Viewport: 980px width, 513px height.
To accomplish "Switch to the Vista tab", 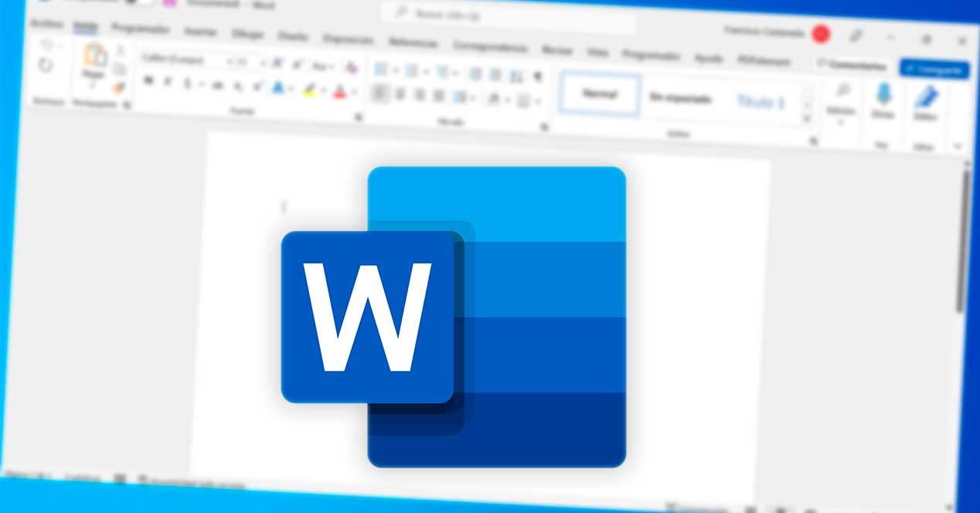I will pos(597,53).
